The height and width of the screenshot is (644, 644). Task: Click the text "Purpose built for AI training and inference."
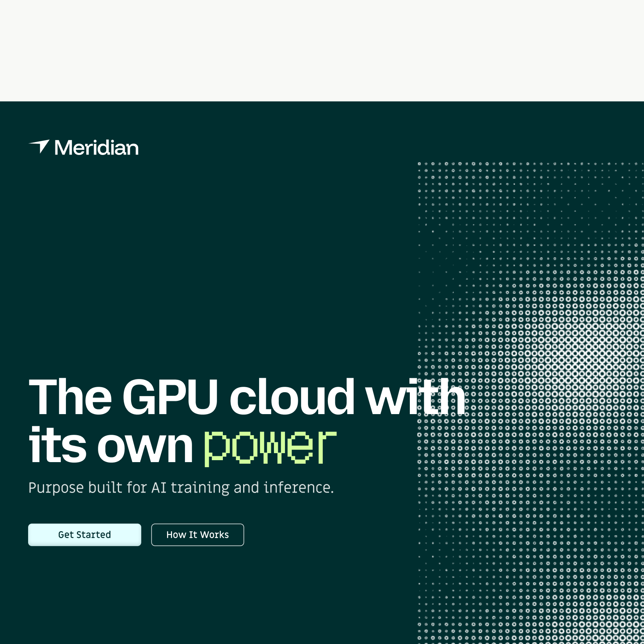(181, 488)
